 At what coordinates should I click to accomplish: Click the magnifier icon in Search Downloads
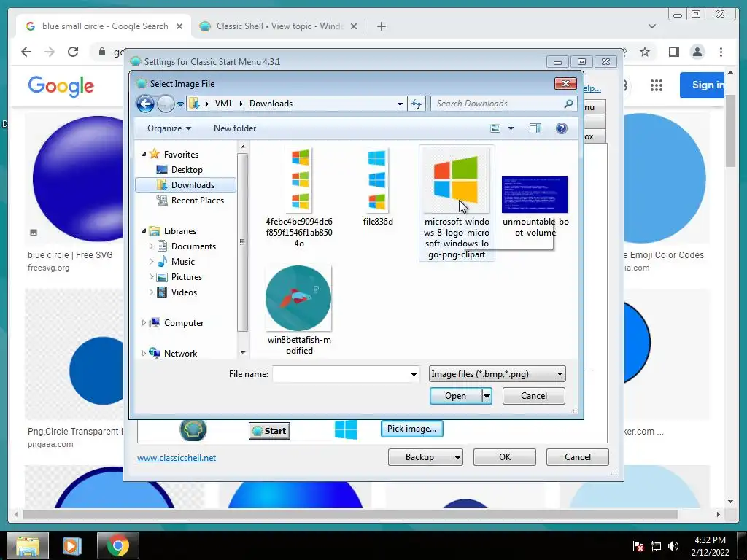point(568,104)
